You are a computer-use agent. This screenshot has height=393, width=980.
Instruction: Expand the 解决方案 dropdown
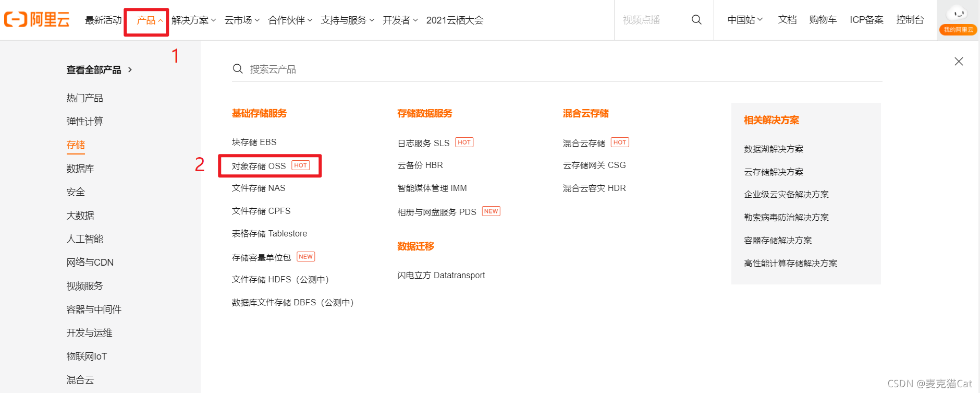click(x=194, y=20)
